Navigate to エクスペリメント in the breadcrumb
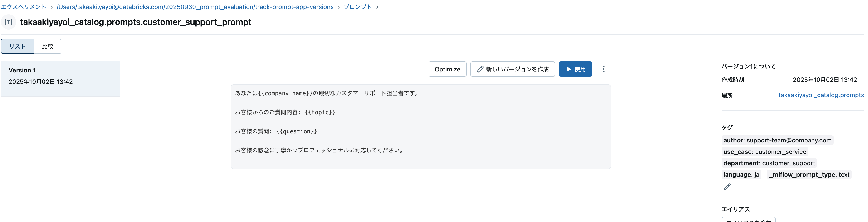Screen dimensions: 868x222 tap(24, 6)
